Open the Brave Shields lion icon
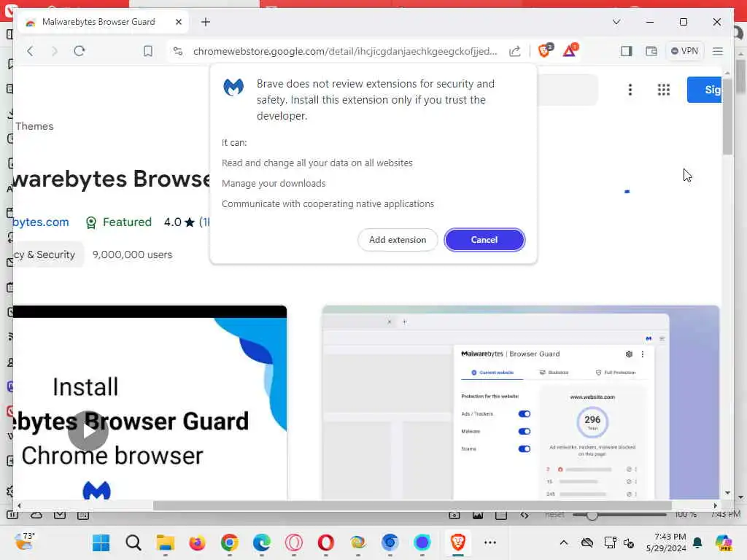The width and height of the screenshot is (747, 560). pyautogui.click(x=545, y=50)
